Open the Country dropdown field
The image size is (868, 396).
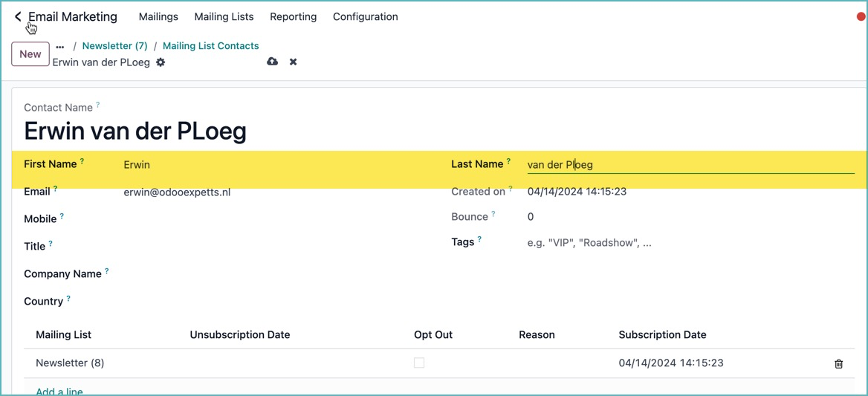[260, 302]
